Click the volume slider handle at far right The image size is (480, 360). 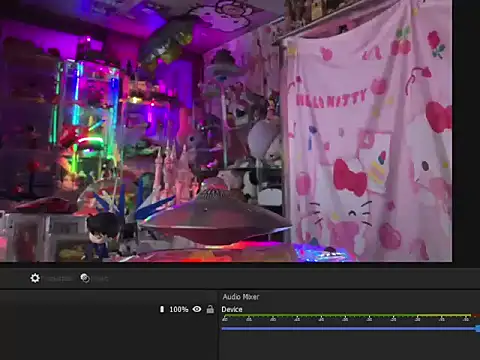tap(478, 329)
